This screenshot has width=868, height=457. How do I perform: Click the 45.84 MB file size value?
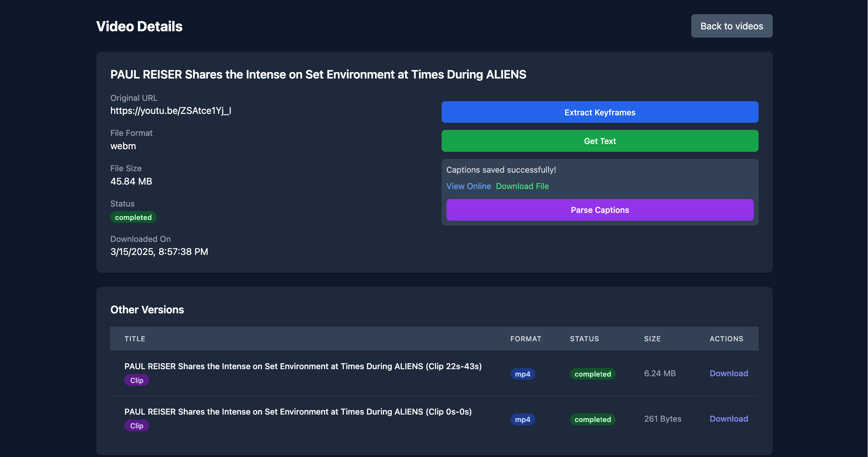coord(131,181)
